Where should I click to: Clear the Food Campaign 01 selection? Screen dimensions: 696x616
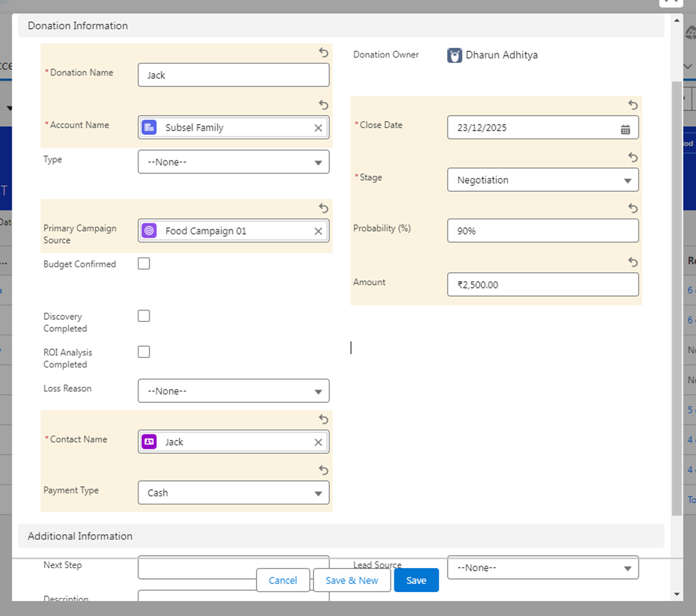coord(318,231)
